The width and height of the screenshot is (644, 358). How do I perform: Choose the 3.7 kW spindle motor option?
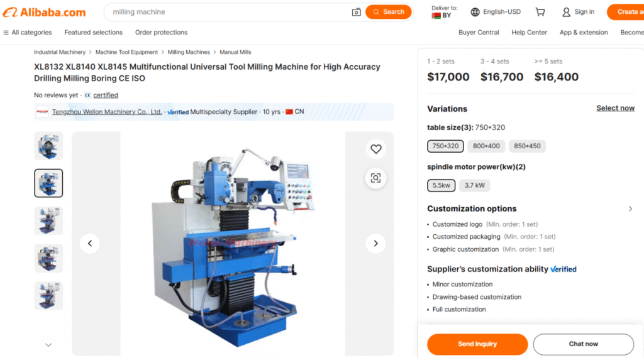(474, 185)
